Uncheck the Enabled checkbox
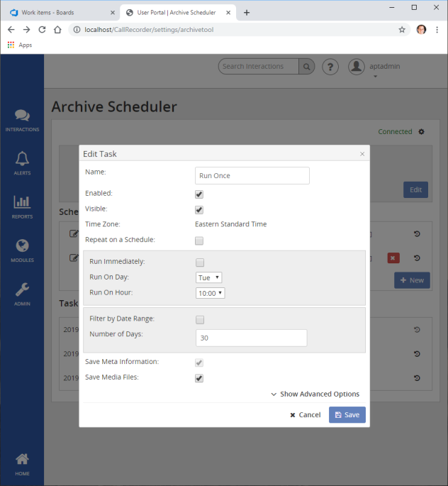The width and height of the screenshot is (448, 486). tap(199, 194)
